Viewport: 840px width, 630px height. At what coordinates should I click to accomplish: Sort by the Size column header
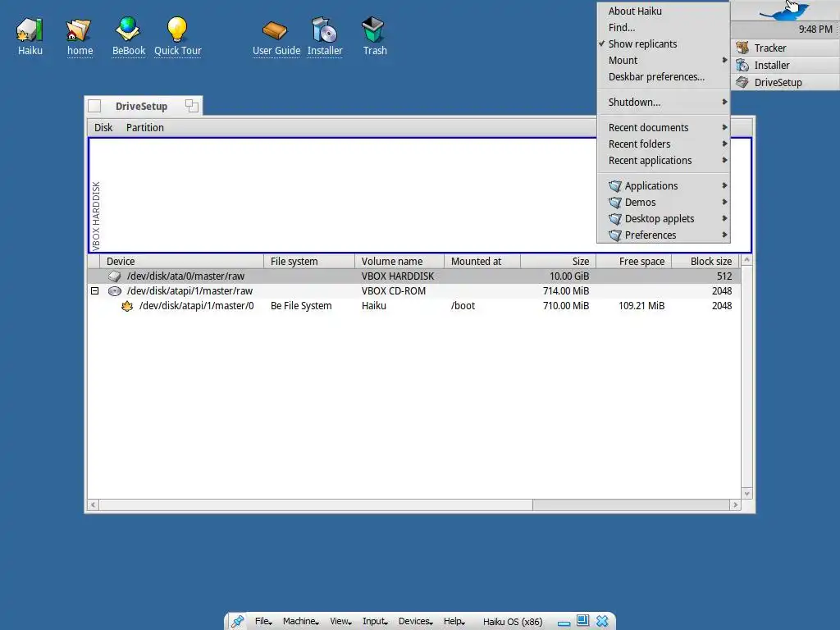tap(558, 262)
